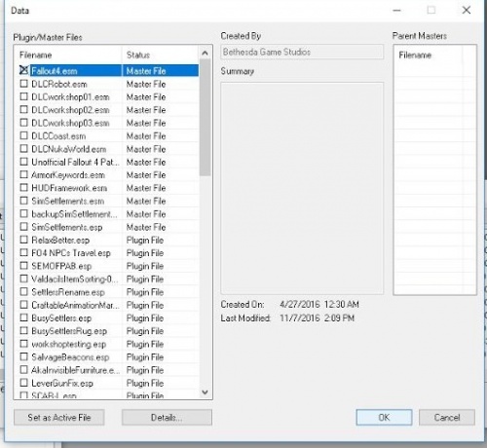Screen dimensions: 487x448
Task: Select the SimSettlements.esm file name
Action: pos(67,201)
